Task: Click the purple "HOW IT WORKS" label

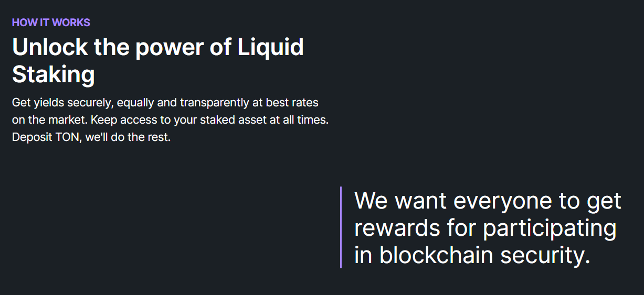Action: click(51, 23)
